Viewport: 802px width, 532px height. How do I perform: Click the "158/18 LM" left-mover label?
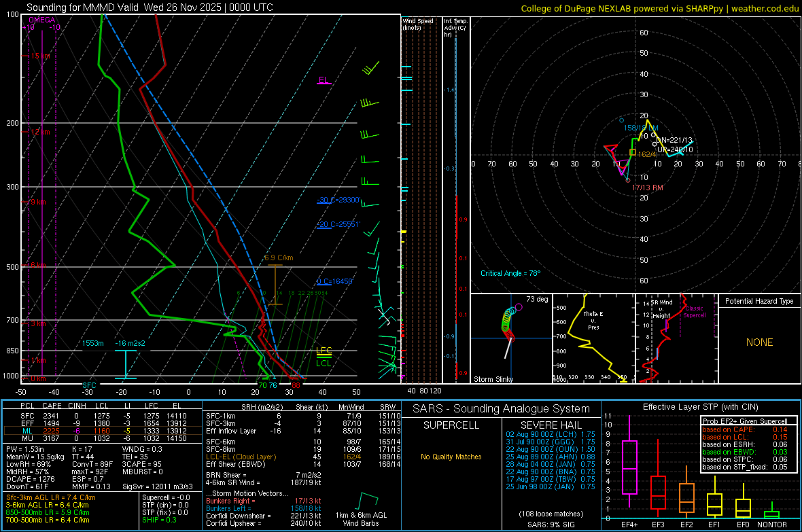[x=641, y=127]
